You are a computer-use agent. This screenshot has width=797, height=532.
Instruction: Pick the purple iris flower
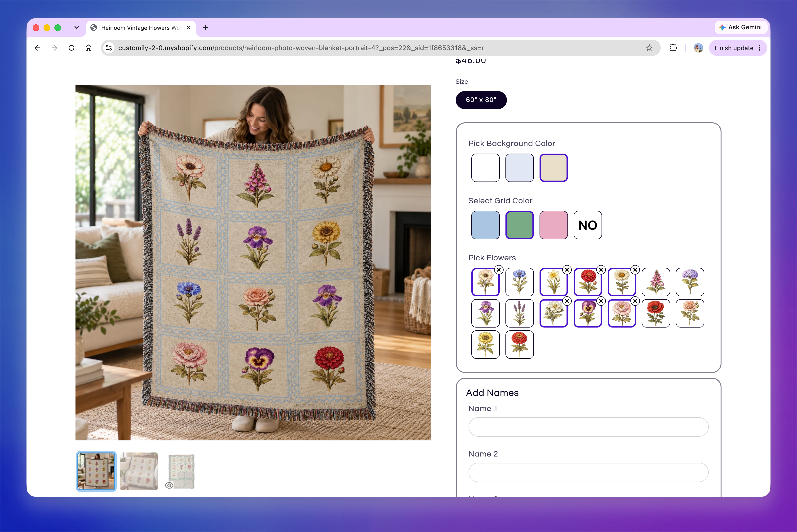485,313
